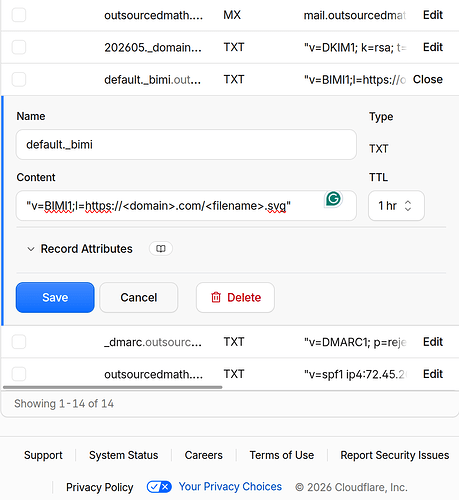Close the default._bimi record editor
Screen dimensions: 459x500
[428, 79]
